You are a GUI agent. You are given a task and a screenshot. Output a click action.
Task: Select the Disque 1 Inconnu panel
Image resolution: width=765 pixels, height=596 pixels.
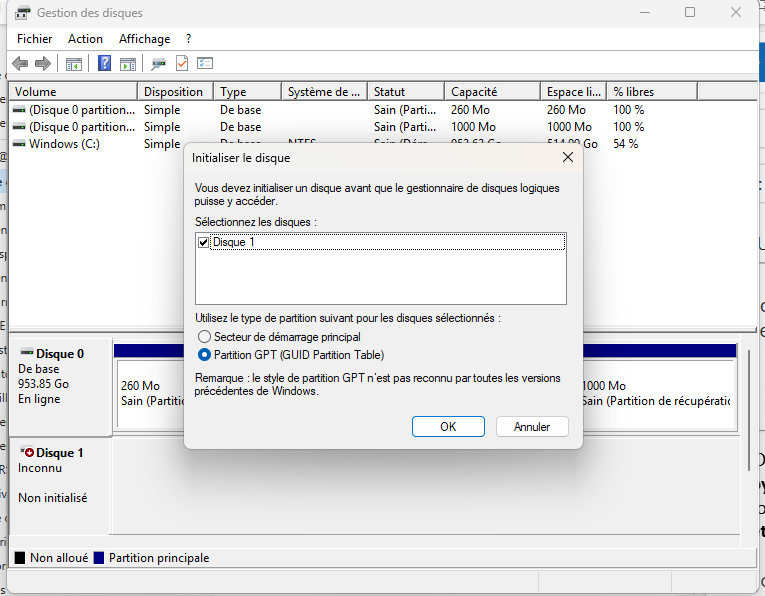pyautogui.click(x=60, y=475)
